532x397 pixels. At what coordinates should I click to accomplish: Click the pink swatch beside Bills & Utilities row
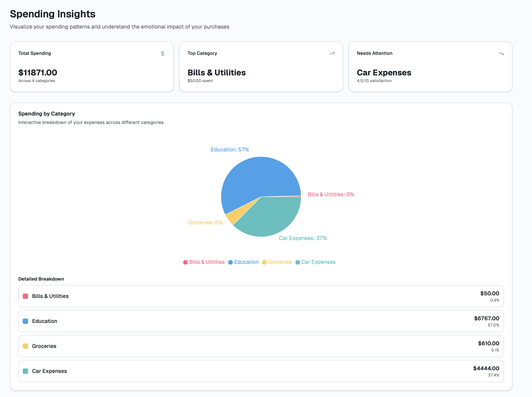click(25, 296)
